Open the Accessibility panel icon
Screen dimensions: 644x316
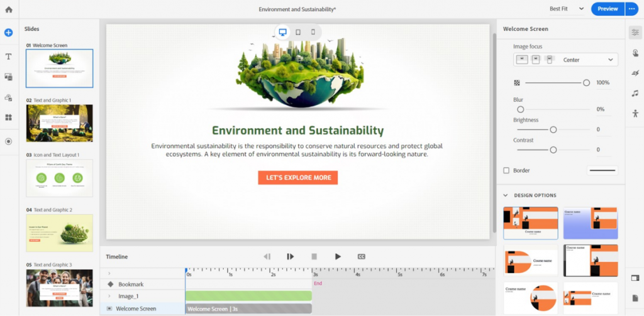[635, 114]
